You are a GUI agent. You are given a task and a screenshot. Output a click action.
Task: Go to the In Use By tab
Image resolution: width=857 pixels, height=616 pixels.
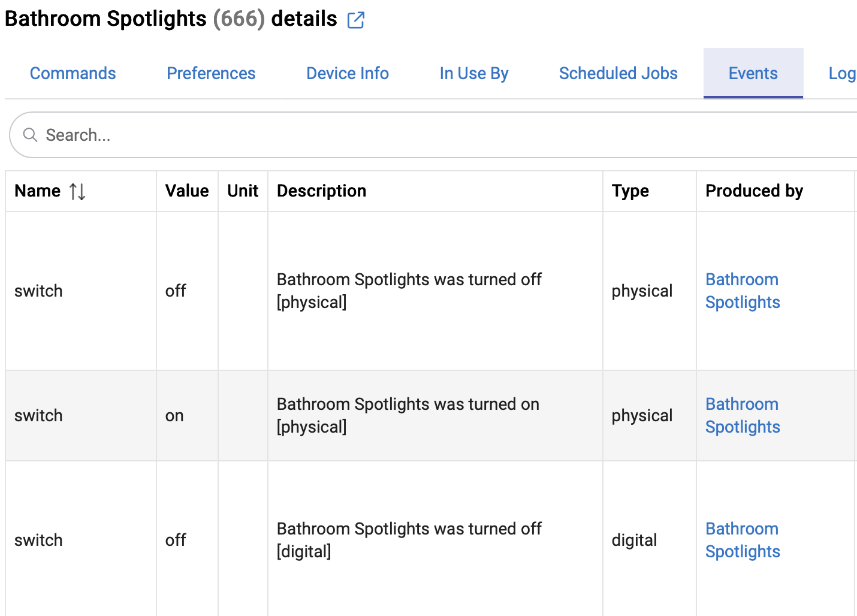coord(474,73)
